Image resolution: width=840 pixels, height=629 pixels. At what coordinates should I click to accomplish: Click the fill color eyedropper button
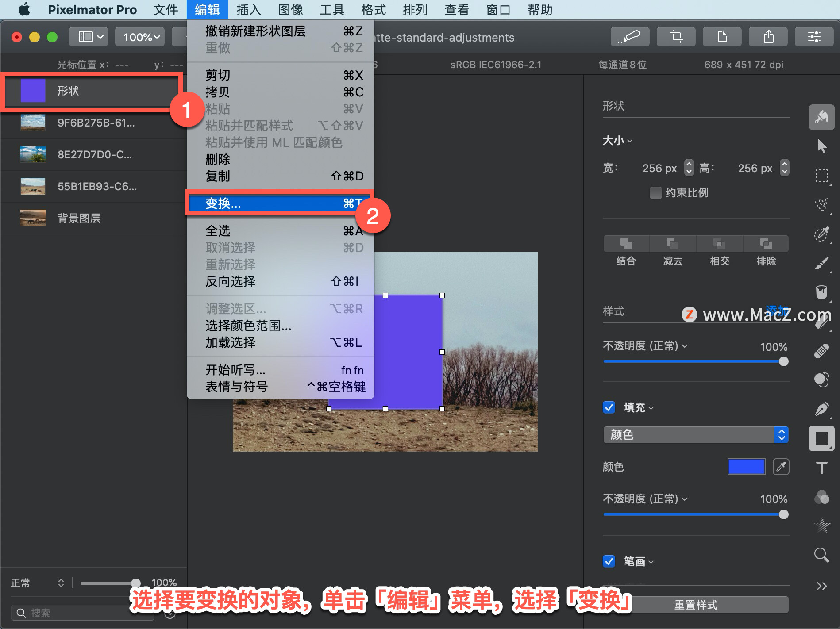781,467
